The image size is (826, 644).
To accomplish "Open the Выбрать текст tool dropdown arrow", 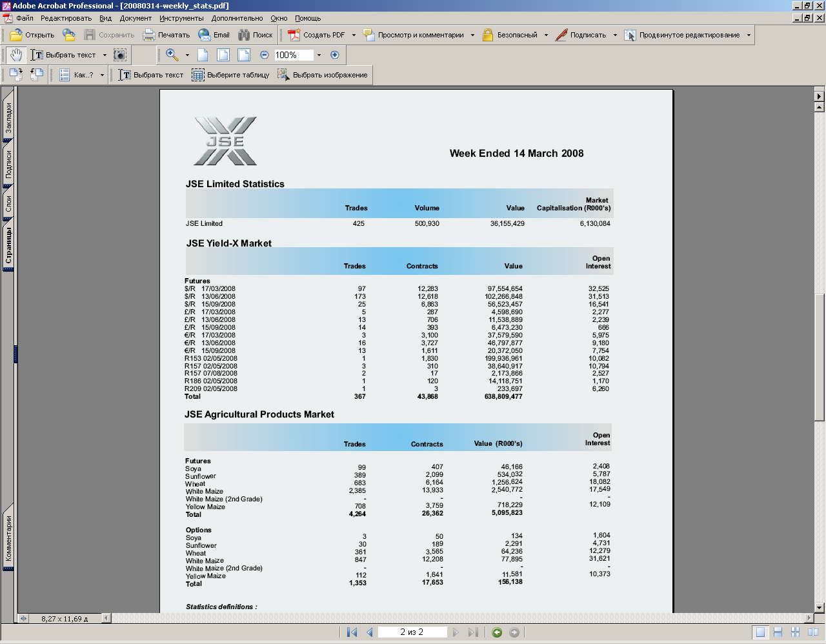I will point(105,55).
